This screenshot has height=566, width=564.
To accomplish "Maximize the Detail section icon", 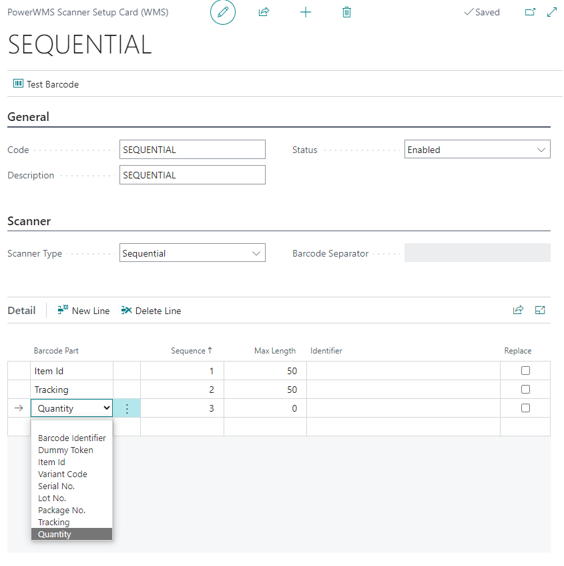I will 540,310.
